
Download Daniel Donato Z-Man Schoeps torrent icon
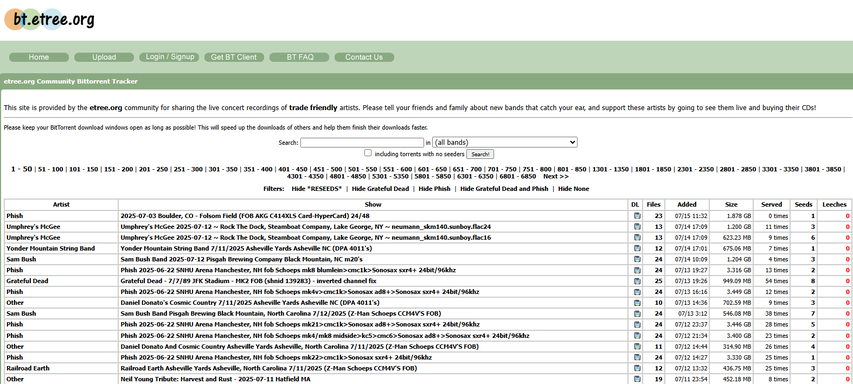click(637, 346)
